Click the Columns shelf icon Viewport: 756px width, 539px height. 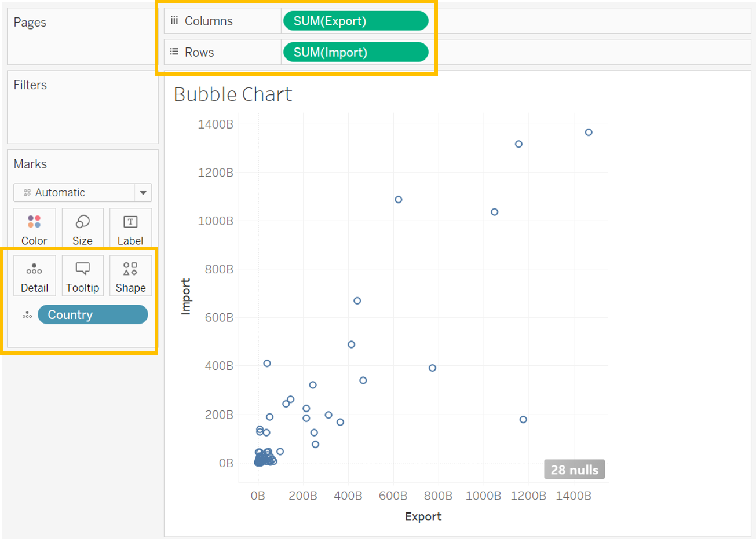pyautogui.click(x=174, y=21)
